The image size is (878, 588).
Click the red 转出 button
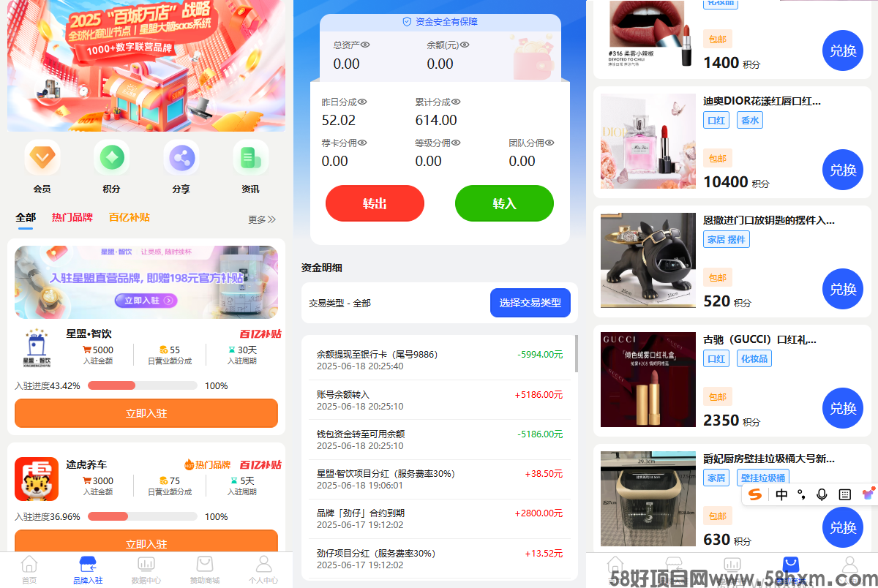pyautogui.click(x=375, y=203)
